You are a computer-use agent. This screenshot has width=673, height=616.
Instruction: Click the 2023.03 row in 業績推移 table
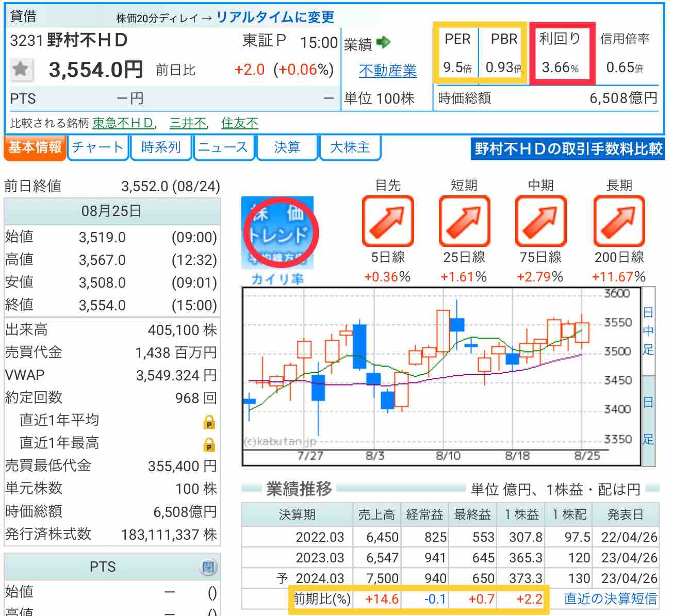point(451,557)
